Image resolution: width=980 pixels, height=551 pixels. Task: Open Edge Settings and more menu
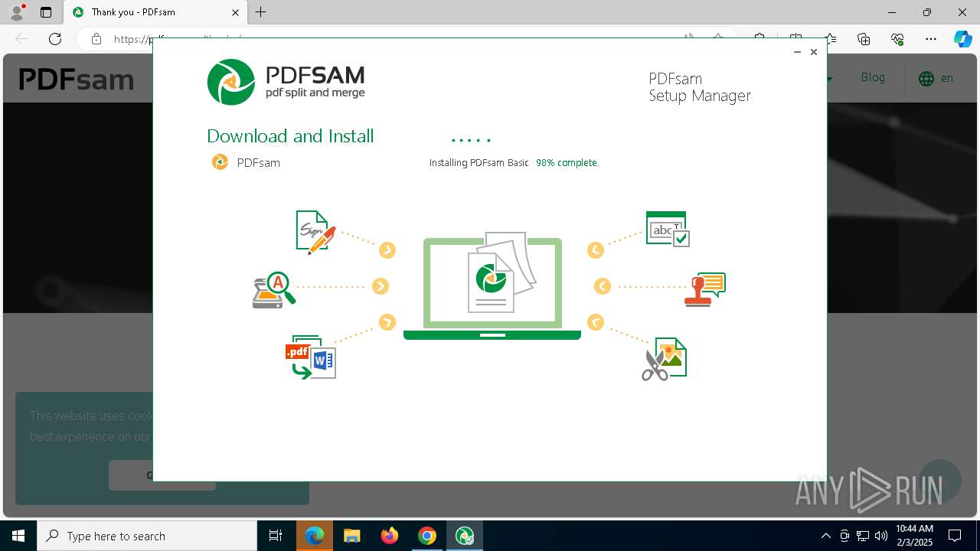(931, 39)
